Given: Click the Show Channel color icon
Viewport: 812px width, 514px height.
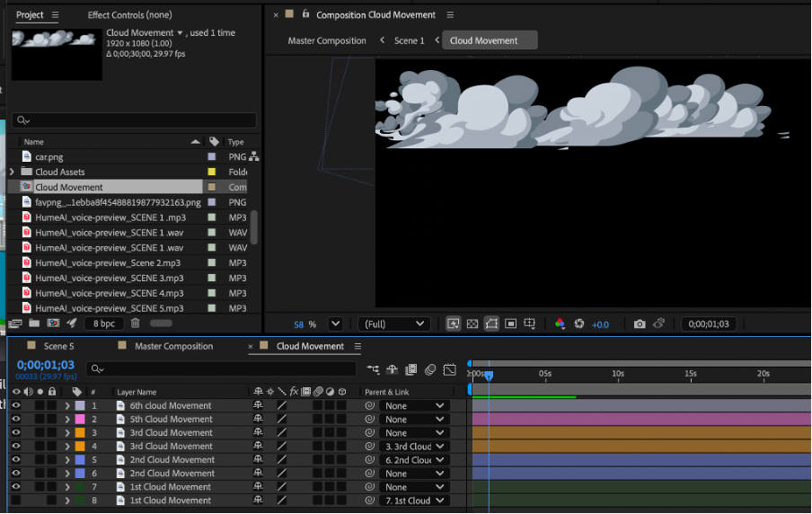Looking at the screenshot, I should coord(560,323).
